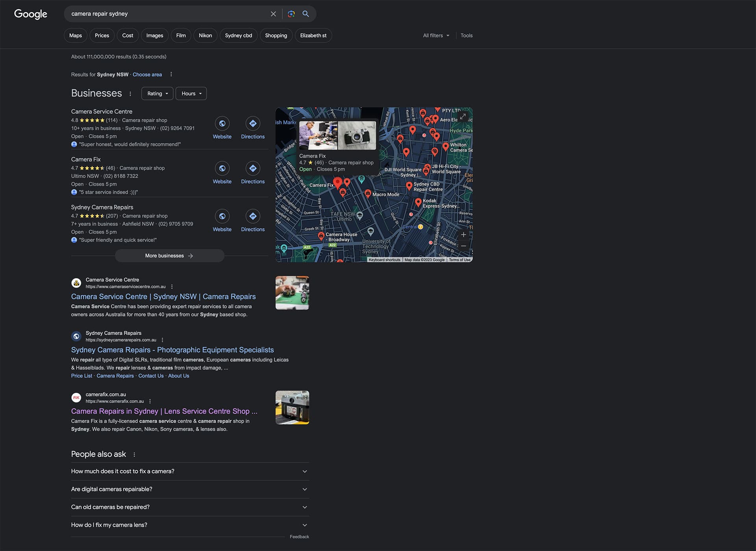Select the Elizabeth st filter chip
The height and width of the screenshot is (551, 756).
(x=313, y=35)
